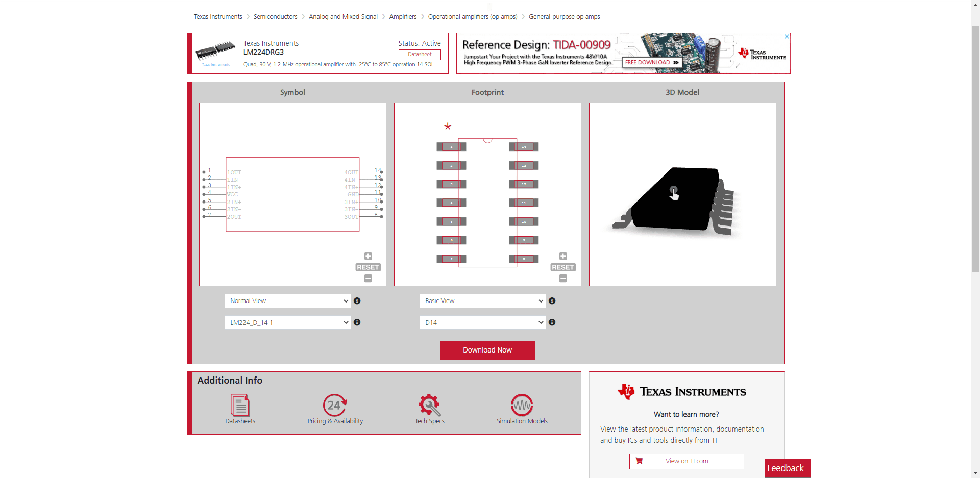Open the LM224_D_14 1 symbol variant dropdown
980x478 pixels.
[288, 322]
